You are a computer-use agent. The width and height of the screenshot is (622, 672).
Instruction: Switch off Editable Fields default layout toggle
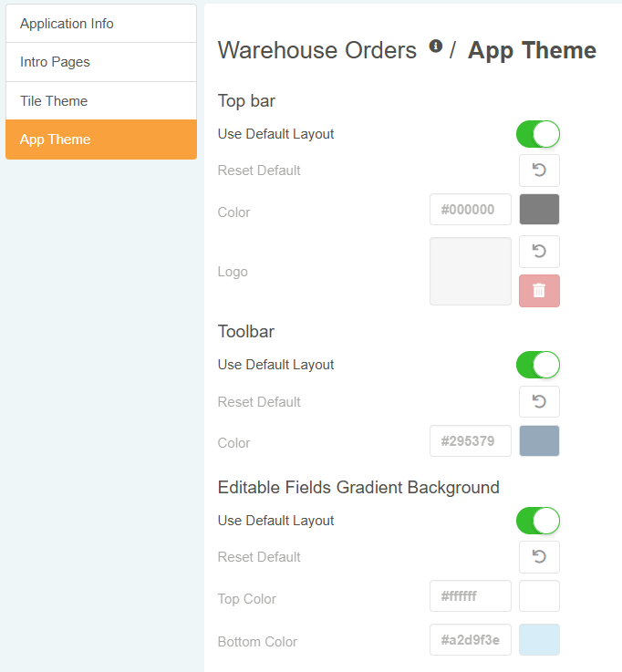538,521
